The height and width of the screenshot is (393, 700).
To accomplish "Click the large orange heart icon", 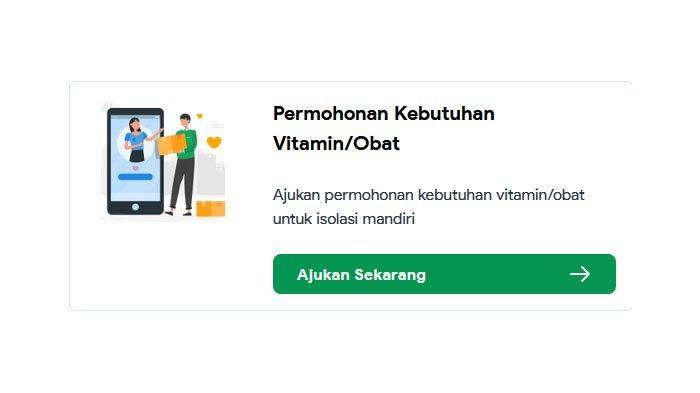I will 214,142.
